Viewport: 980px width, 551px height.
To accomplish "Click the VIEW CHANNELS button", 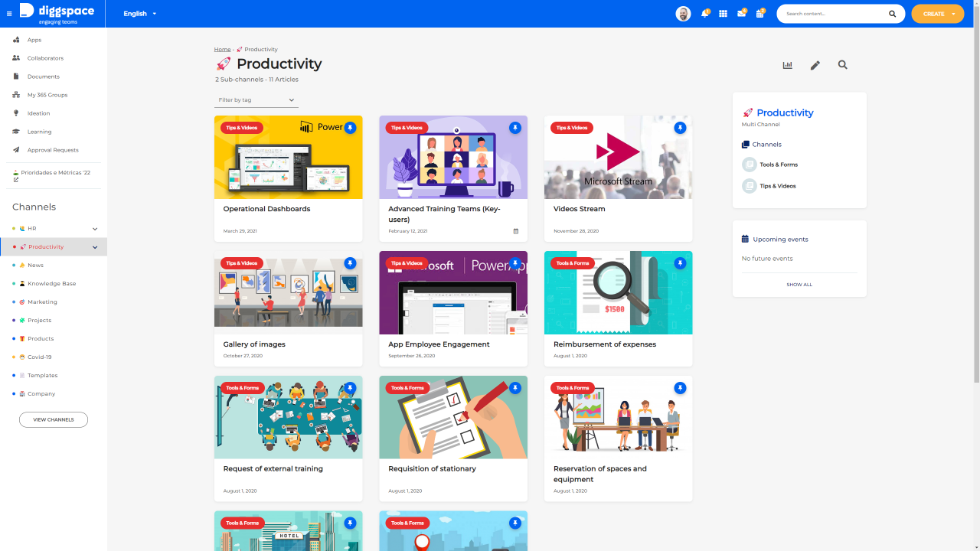I will tap(54, 419).
